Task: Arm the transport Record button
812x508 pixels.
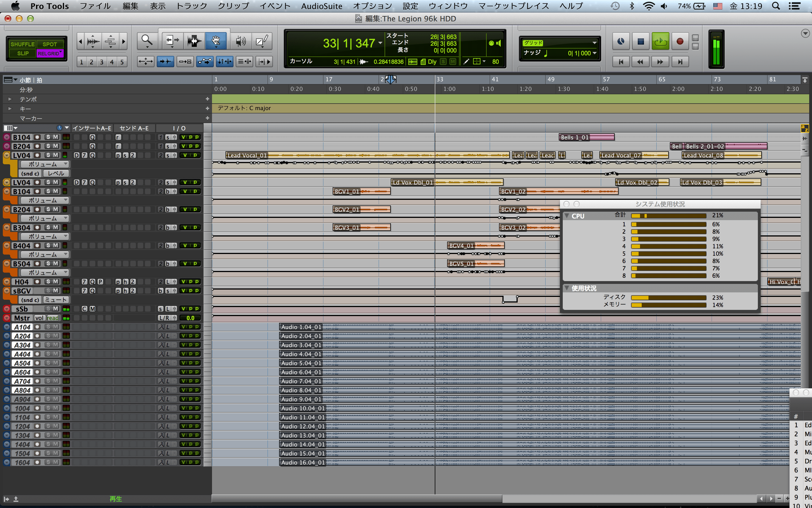Action: 680,41
